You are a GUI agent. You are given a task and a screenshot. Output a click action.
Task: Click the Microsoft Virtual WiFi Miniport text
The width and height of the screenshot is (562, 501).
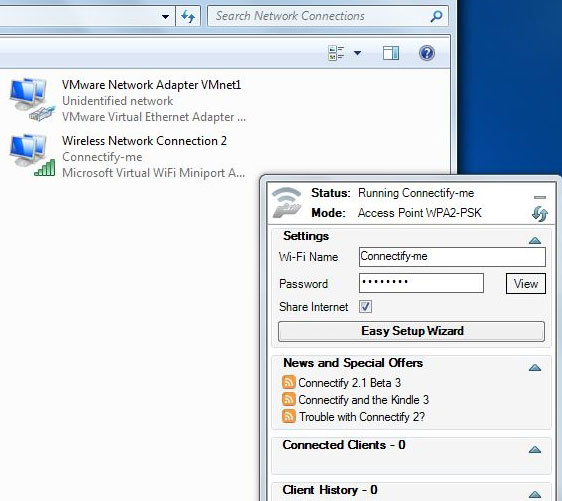(x=153, y=173)
